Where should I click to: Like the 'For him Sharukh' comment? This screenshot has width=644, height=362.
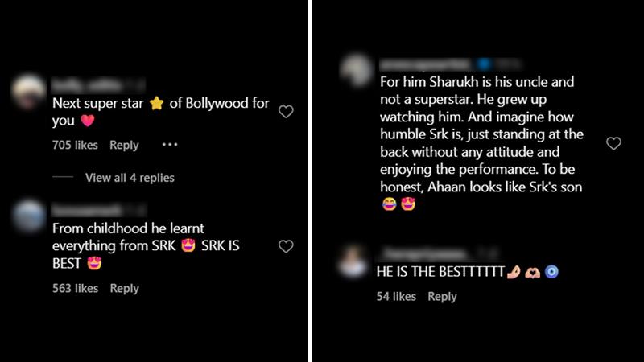[613, 143]
